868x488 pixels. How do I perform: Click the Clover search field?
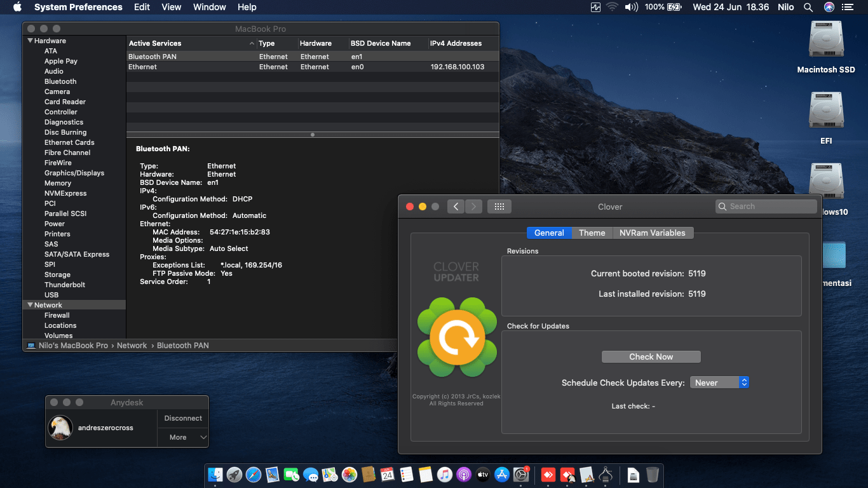point(766,207)
